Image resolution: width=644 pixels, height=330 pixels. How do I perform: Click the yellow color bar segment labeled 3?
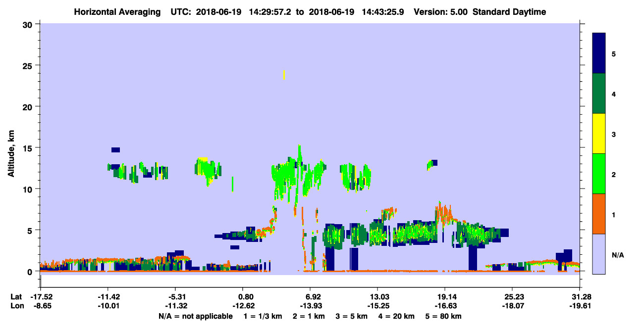(x=599, y=134)
